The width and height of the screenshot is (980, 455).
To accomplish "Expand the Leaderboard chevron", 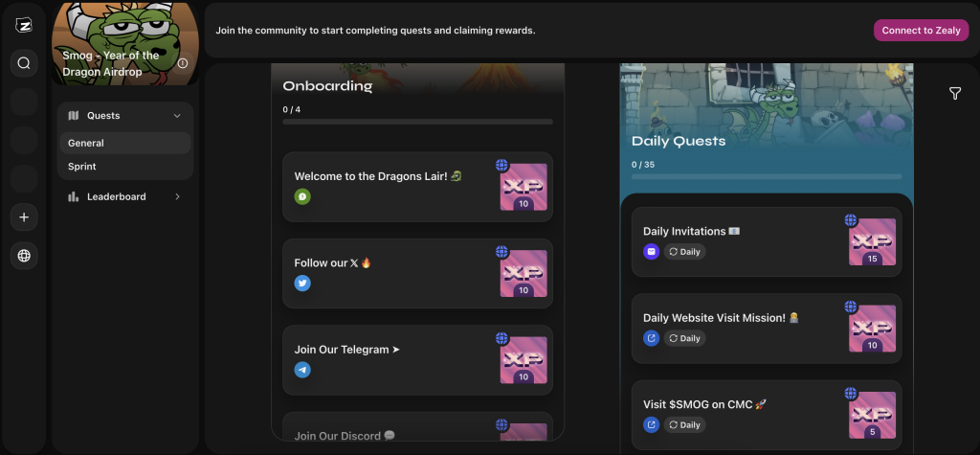I will point(177,196).
